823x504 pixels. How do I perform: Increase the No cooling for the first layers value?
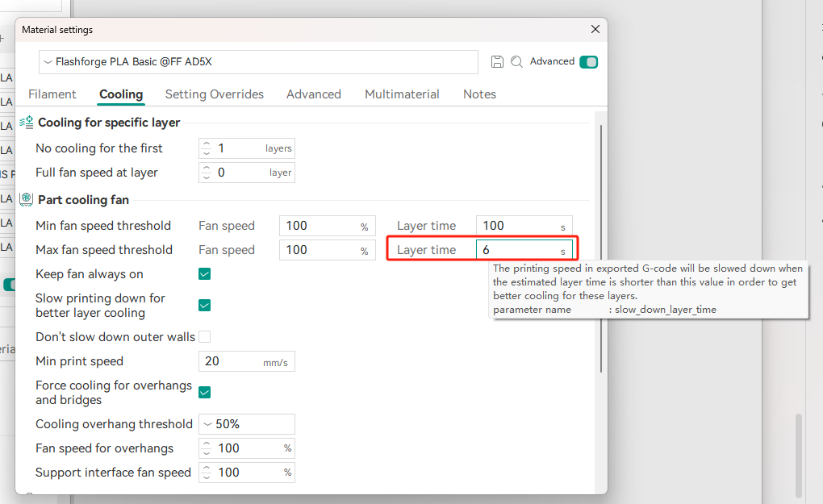click(x=207, y=144)
